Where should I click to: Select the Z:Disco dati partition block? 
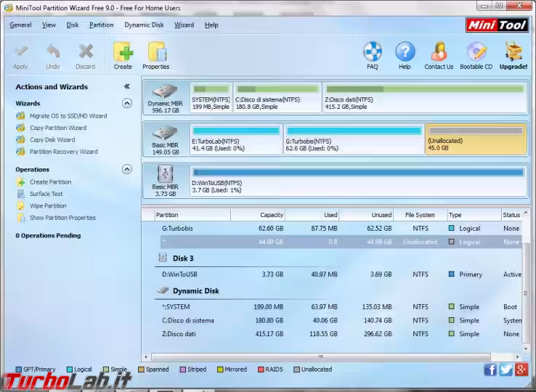[425, 97]
